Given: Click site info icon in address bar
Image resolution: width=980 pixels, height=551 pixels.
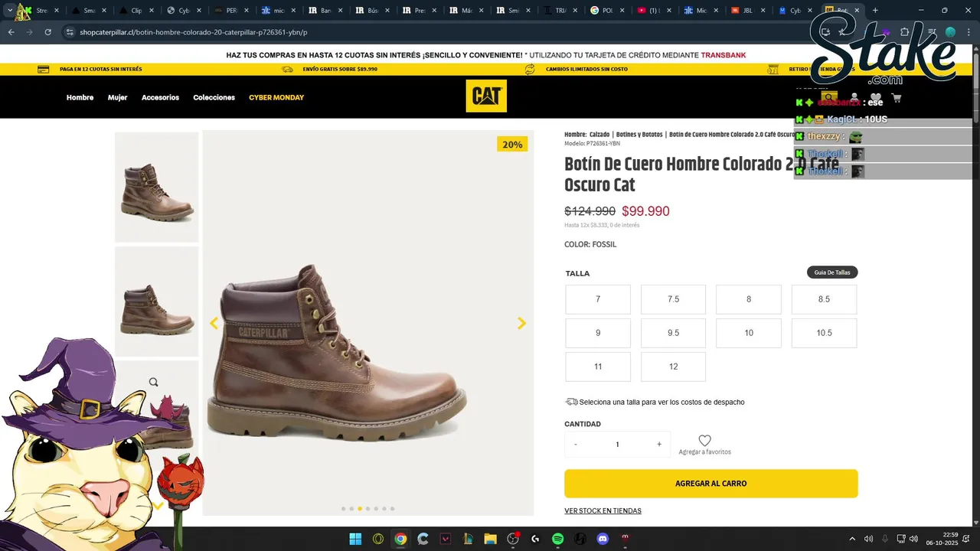Looking at the screenshot, I should coord(70,32).
